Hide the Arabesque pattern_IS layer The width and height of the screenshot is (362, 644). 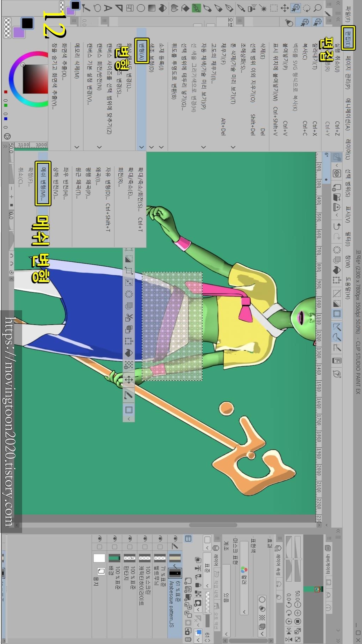(175, 539)
